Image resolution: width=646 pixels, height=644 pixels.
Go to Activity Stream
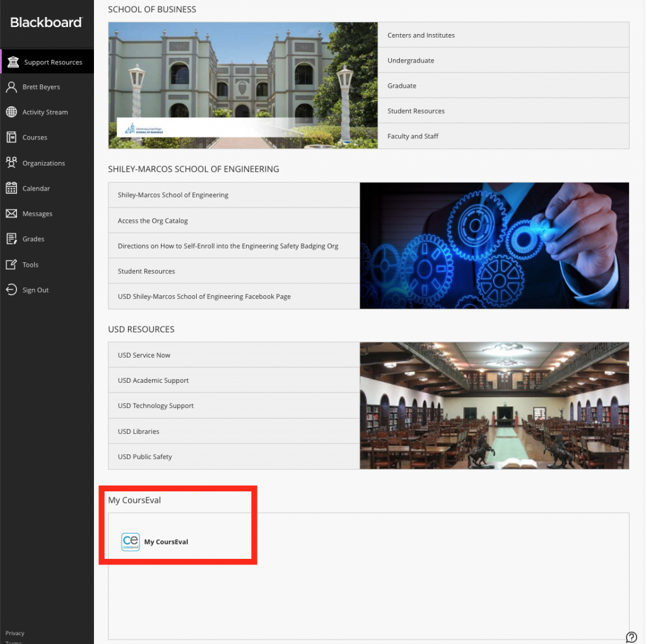(x=47, y=112)
